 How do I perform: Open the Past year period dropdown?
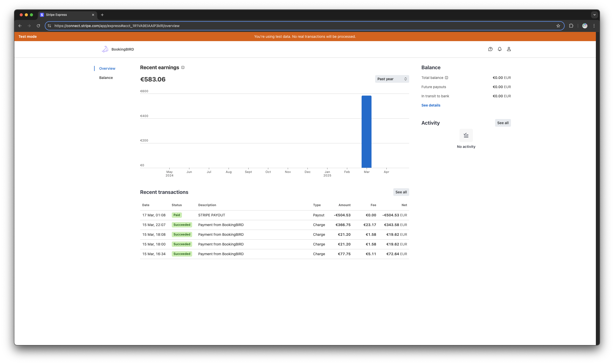tap(392, 79)
